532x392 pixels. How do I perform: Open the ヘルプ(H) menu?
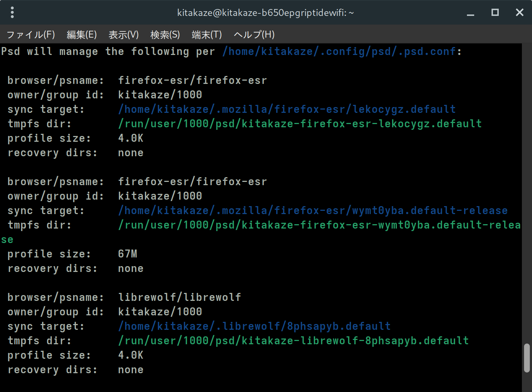(x=254, y=34)
